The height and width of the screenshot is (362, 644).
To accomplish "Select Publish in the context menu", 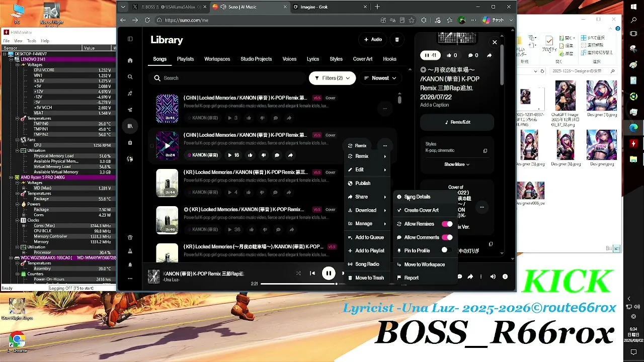I will (x=367, y=184).
